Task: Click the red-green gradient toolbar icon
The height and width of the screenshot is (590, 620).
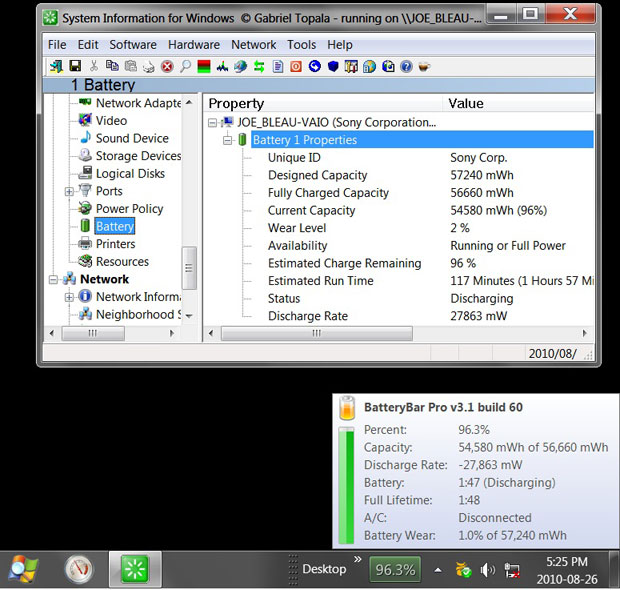Action: (x=204, y=66)
